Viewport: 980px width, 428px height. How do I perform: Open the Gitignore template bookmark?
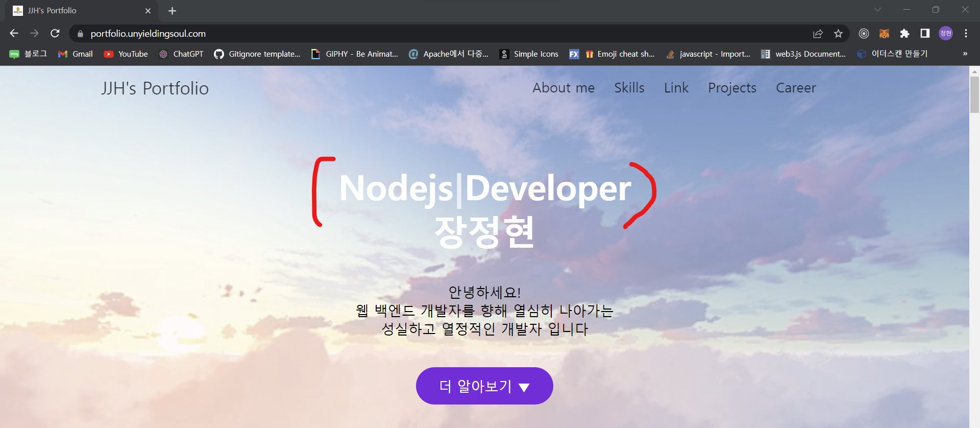coord(257,54)
